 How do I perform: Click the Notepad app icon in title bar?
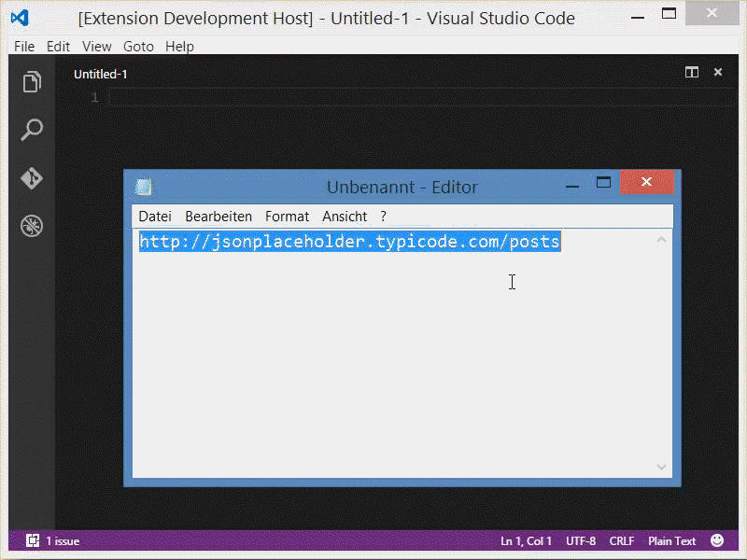click(144, 187)
